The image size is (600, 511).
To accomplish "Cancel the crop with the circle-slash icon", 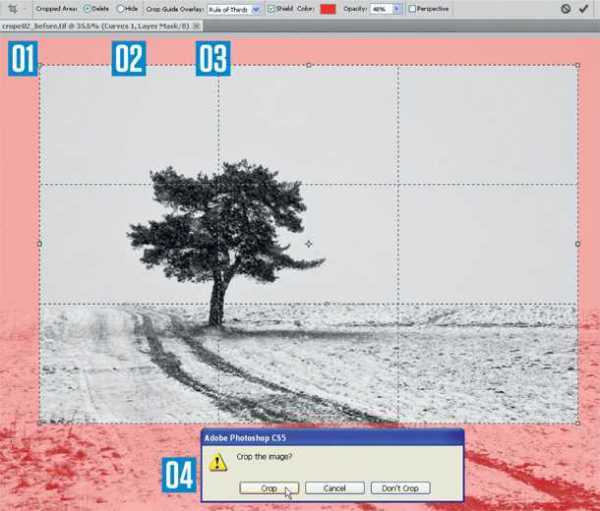I will 565,8.
